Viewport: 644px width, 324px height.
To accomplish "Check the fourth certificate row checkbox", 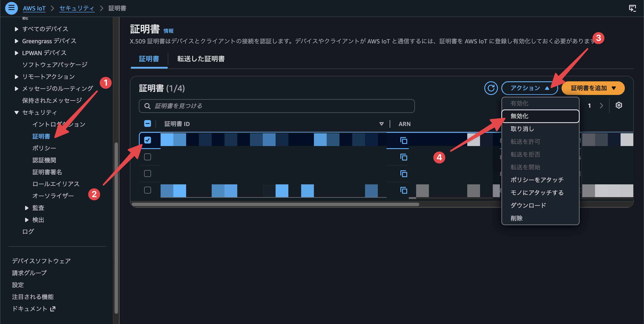I will pos(148,190).
